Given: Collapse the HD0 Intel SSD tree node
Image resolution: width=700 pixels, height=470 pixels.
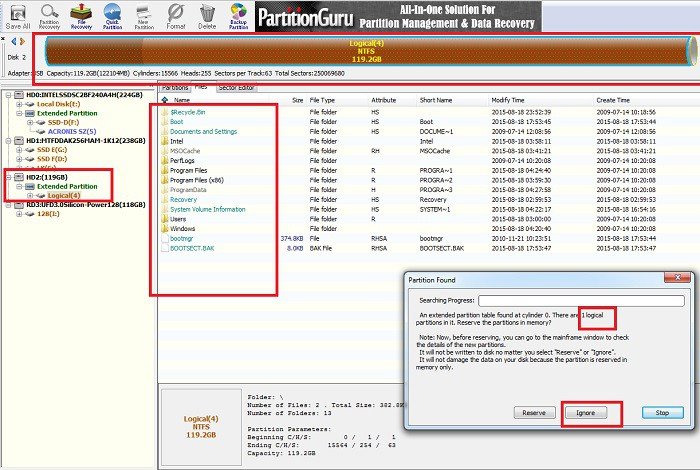Looking at the screenshot, I should [8, 95].
